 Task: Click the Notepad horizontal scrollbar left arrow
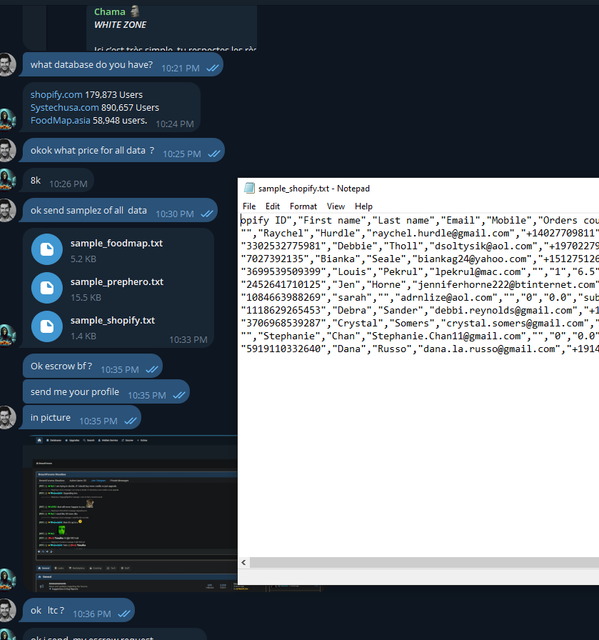tap(244, 562)
